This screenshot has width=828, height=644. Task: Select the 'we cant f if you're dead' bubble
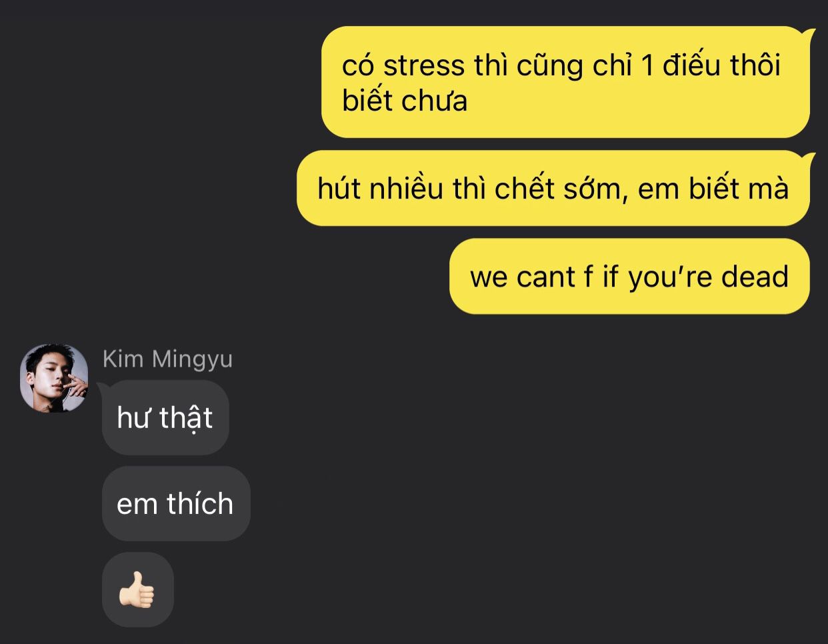pos(629,276)
